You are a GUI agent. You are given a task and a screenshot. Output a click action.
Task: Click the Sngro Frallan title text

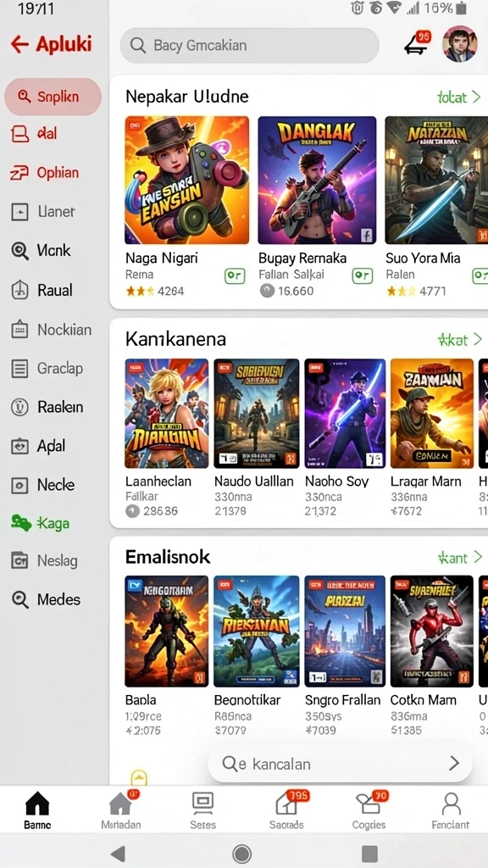pos(343,699)
